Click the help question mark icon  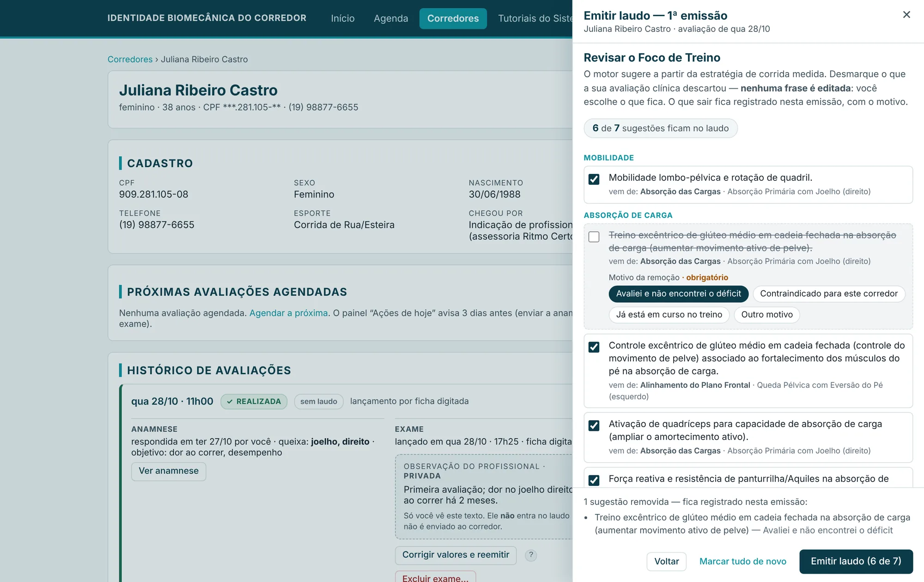(531, 555)
